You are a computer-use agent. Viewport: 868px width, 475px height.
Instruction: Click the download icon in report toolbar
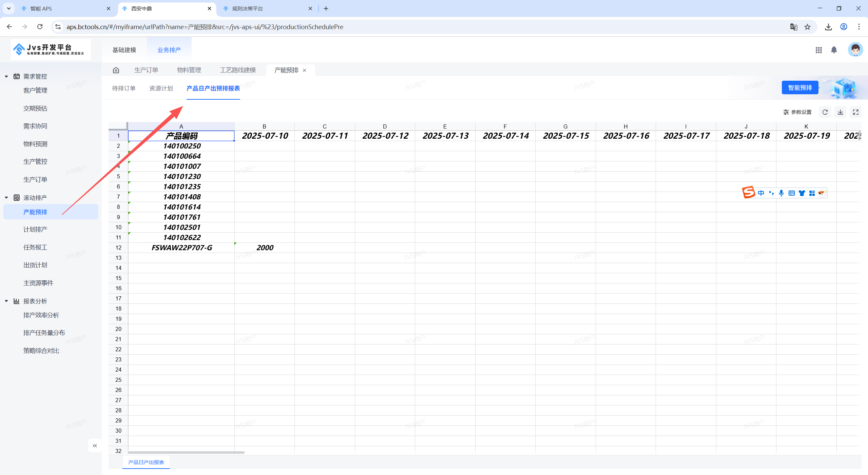coord(840,112)
